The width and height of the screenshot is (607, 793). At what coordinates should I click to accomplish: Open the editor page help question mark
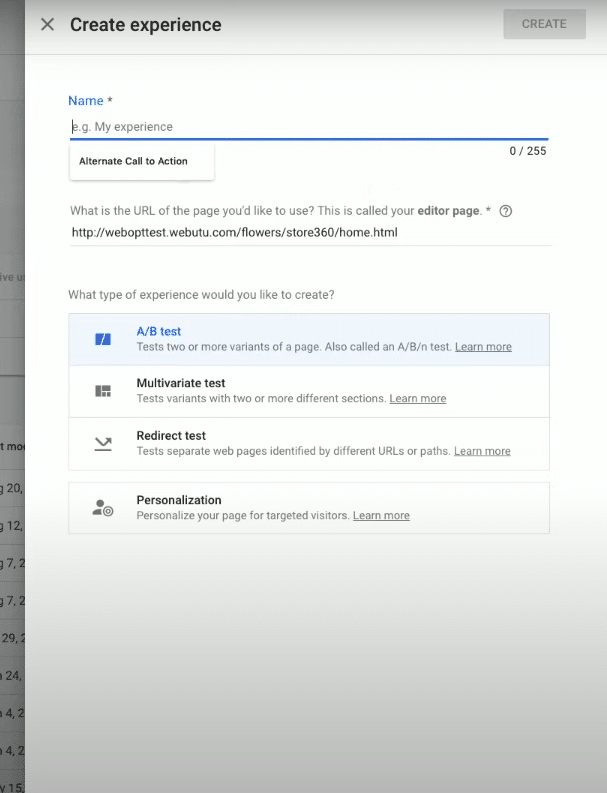506,211
